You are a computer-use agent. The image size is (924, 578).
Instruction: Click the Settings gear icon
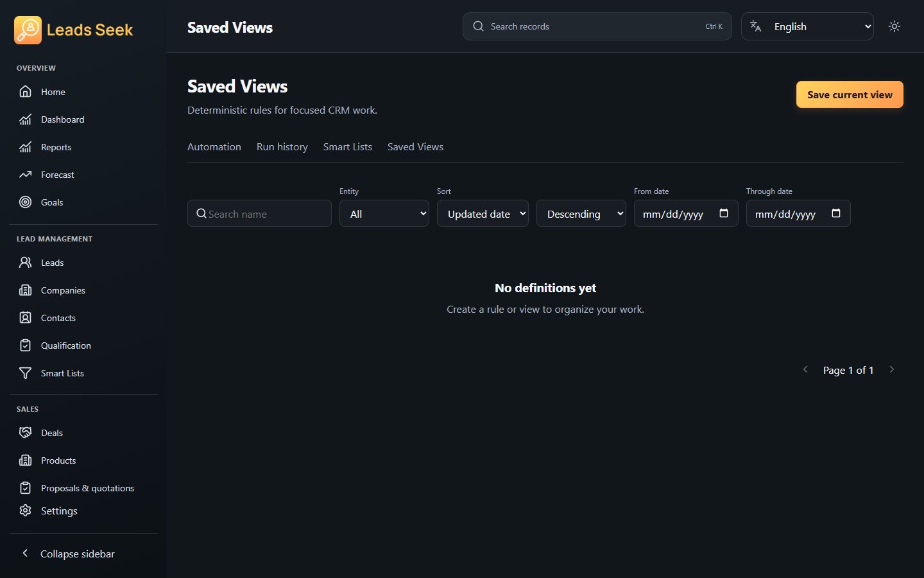click(x=25, y=511)
